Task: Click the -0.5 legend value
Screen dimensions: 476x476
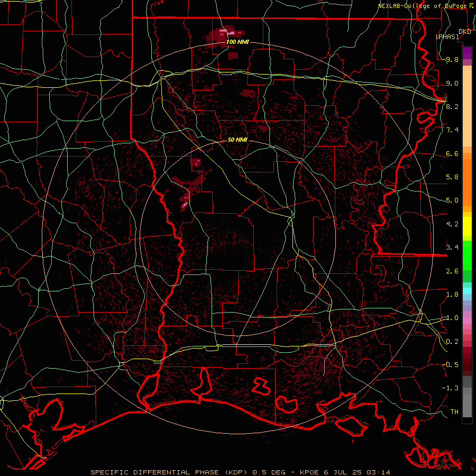Action: [450, 365]
